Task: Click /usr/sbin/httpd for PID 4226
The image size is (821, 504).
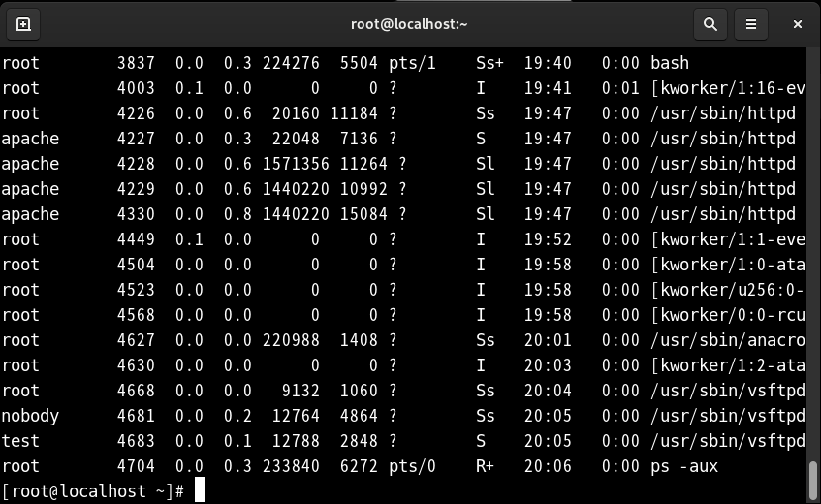Action: (x=723, y=113)
